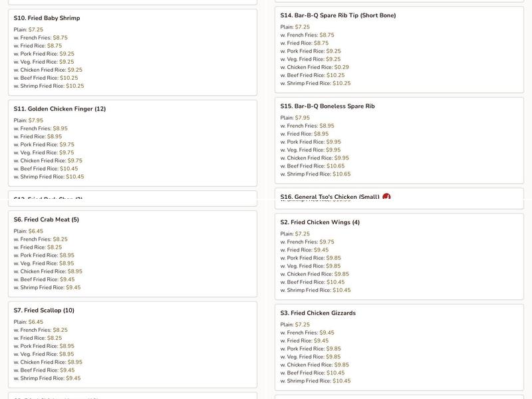Click the spicy pepper icon beside General Tso's Chicken
Screen dimensions: 532x399
[386, 196]
